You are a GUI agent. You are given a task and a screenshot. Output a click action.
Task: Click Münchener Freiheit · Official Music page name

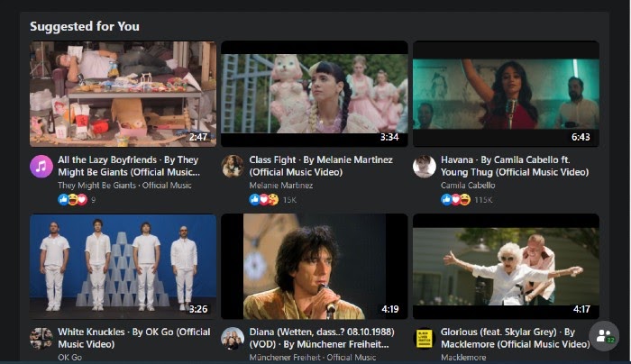(312, 357)
